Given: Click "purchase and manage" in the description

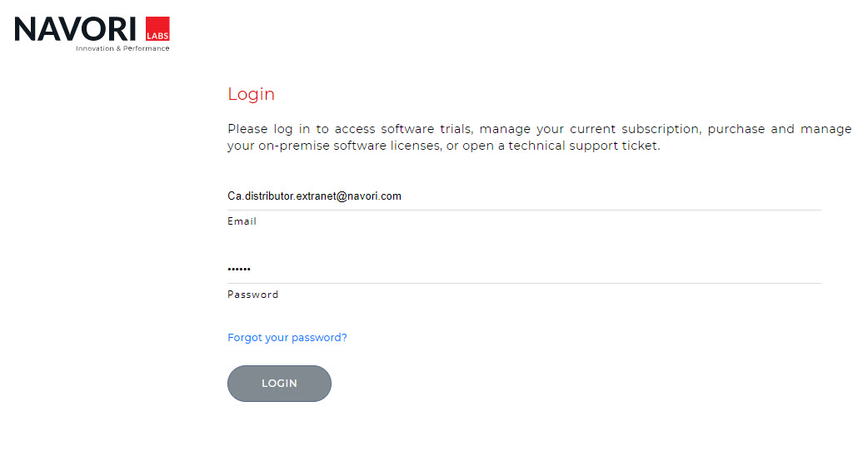Looking at the screenshot, I should point(780,129).
